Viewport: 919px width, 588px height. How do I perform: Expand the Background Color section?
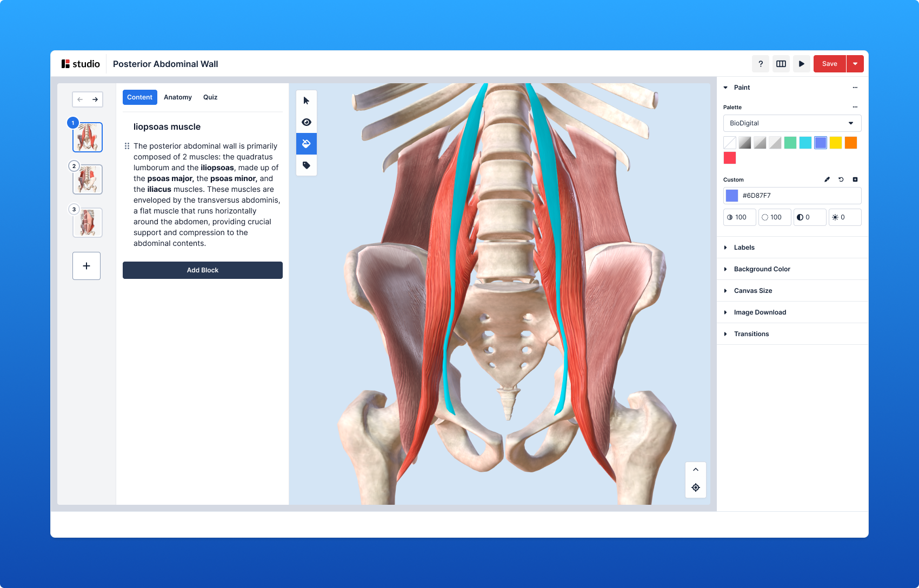762,269
